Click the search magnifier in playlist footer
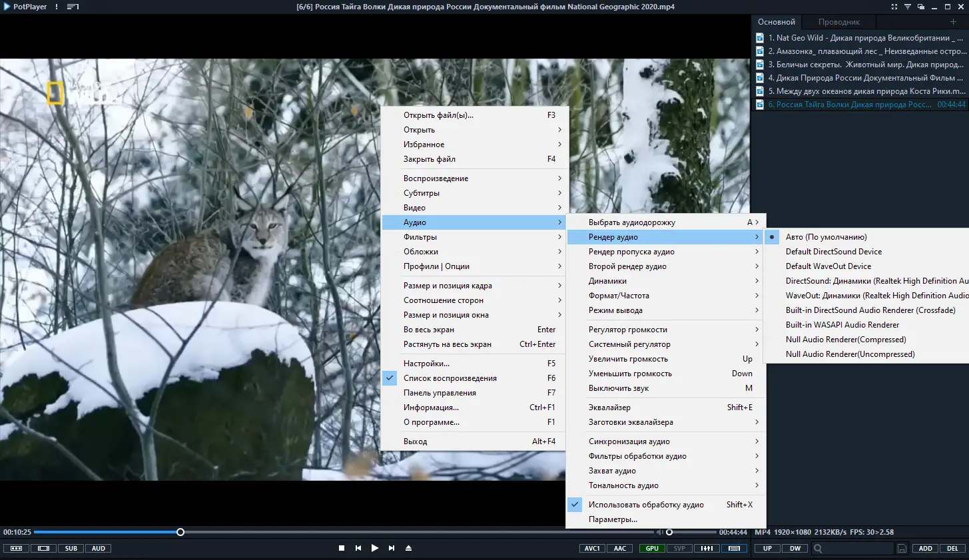The height and width of the screenshot is (560, 969). pos(818,549)
